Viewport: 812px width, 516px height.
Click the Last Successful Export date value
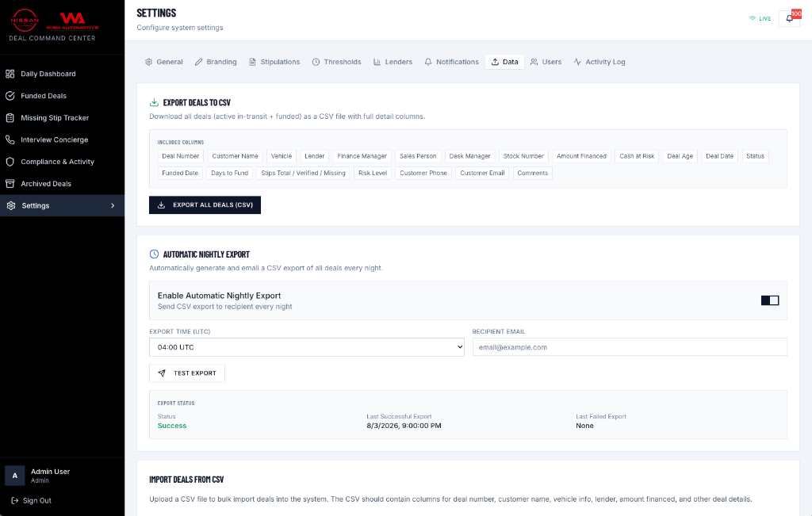(x=404, y=426)
